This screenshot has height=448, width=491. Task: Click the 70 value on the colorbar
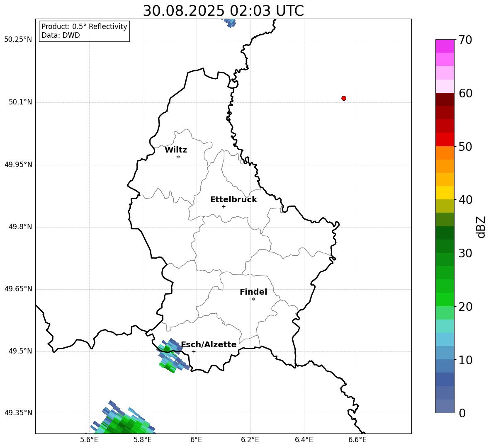[465, 40]
